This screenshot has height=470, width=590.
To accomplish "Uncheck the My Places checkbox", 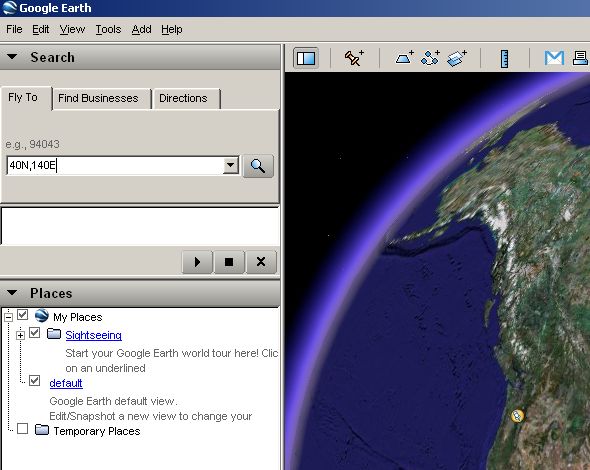I will coord(23,314).
